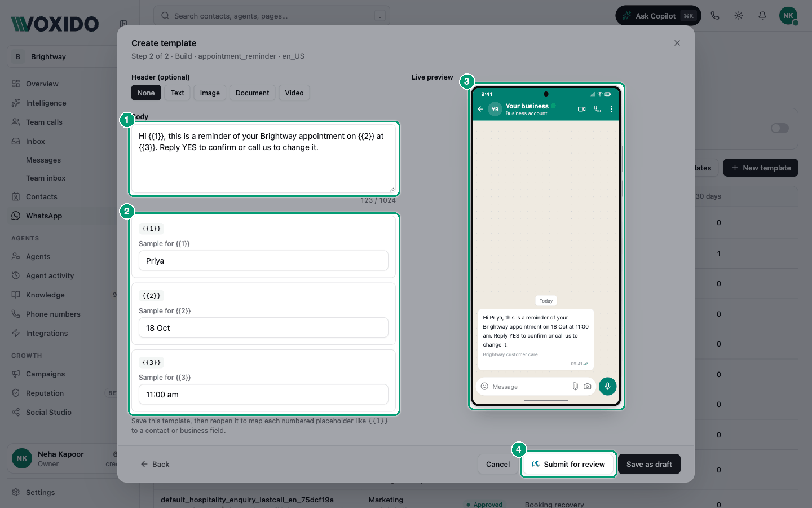Click the search contacts, agents, pages field

point(271,16)
